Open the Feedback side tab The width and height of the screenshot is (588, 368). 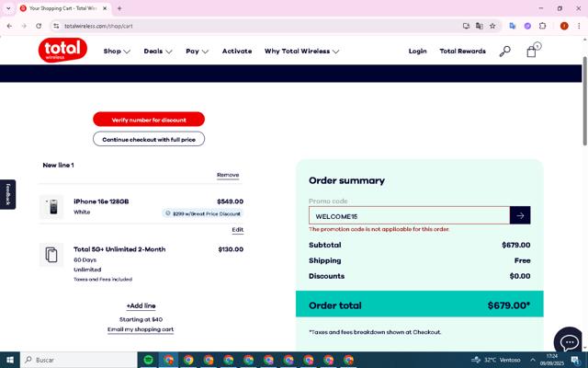[8, 194]
